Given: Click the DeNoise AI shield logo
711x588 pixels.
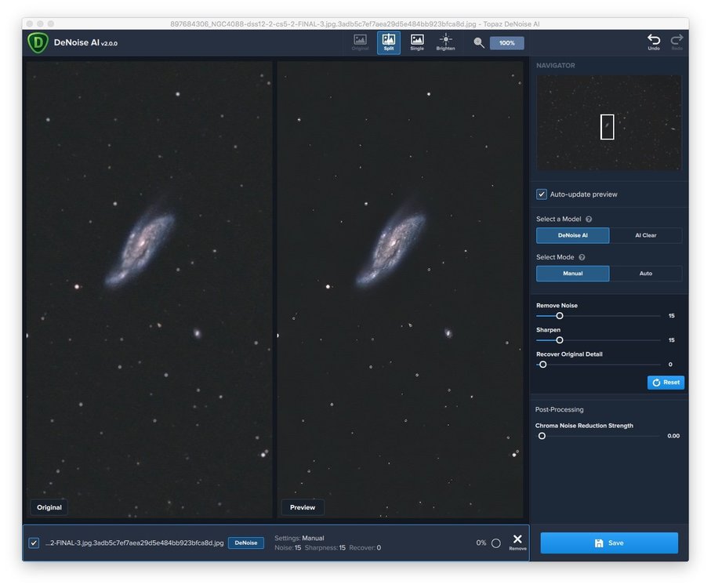Looking at the screenshot, I should [x=38, y=43].
